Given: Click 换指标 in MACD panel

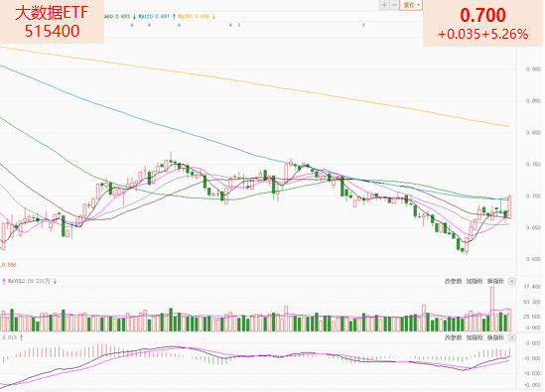Looking at the screenshot, I should 495,337.
